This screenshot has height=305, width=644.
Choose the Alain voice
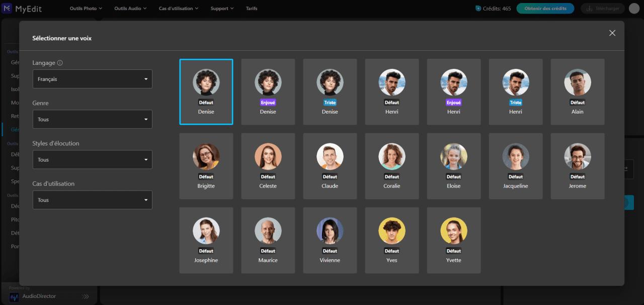click(578, 92)
